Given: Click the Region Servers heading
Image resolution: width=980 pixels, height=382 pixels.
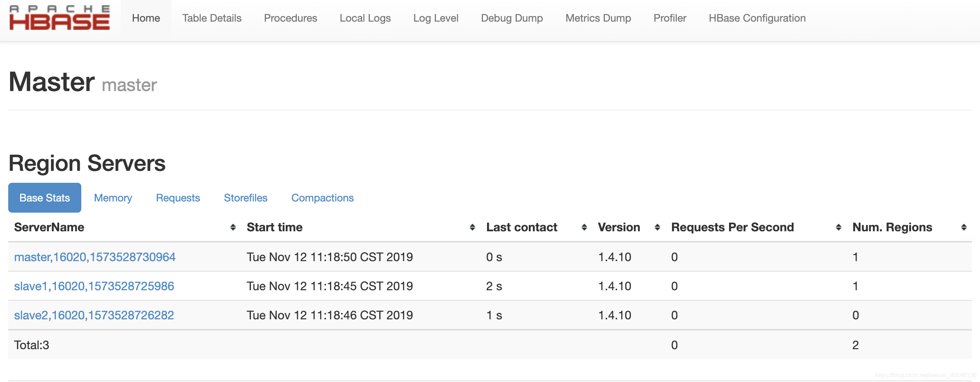Looking at the screenshot, I should (x=87, y=163).
